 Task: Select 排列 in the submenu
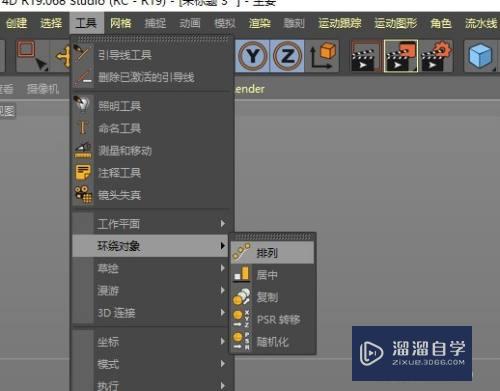tap(272, 253)
